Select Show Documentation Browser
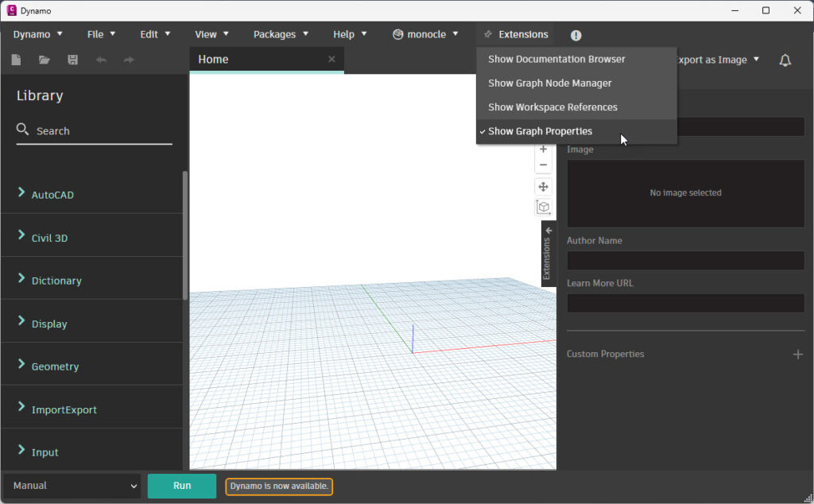 (x=576, y=59)
